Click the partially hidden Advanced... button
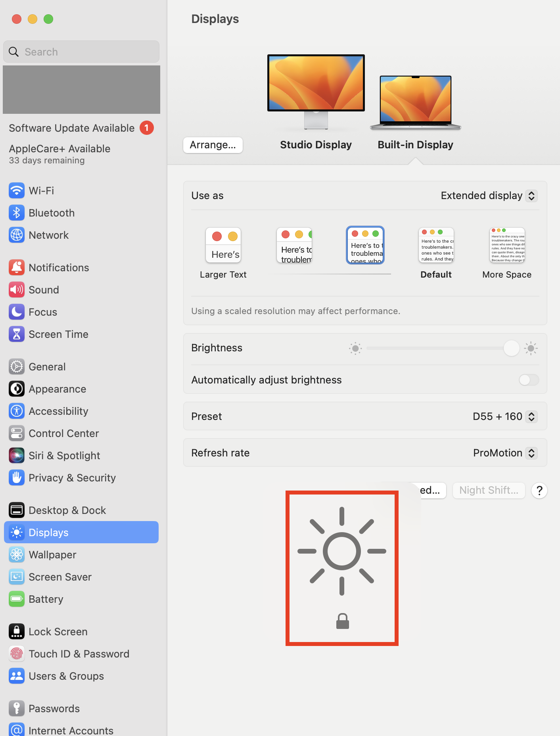The image size is (560, 736). pos(433,491)
